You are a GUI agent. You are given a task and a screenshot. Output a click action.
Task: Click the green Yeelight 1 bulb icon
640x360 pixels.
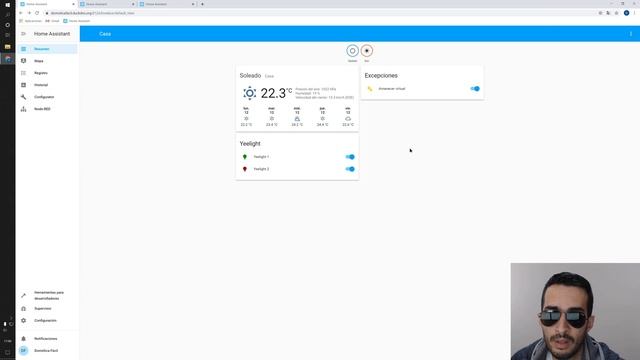point(245,157)
